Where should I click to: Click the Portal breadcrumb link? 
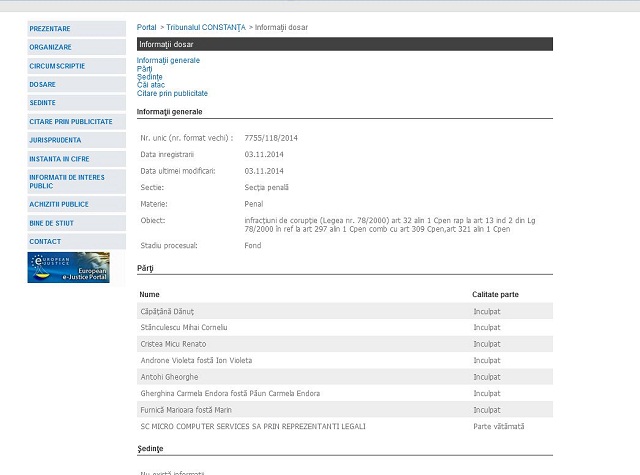(x=147, y=27)
